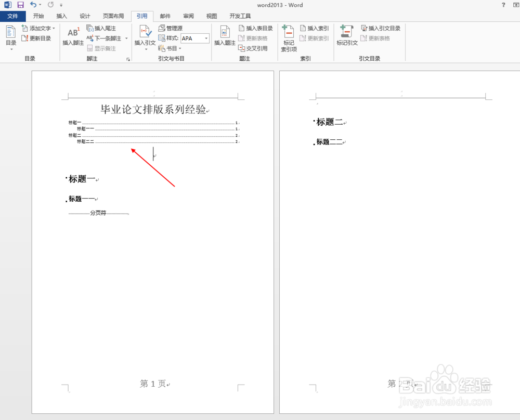The width and height of the screenshot is (520, 420).
Task: Switch to the Home (开始) ribbon tab
Action: 38,16
